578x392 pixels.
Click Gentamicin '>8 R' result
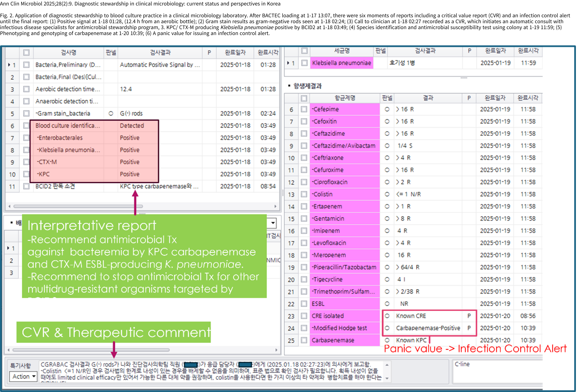428,218
